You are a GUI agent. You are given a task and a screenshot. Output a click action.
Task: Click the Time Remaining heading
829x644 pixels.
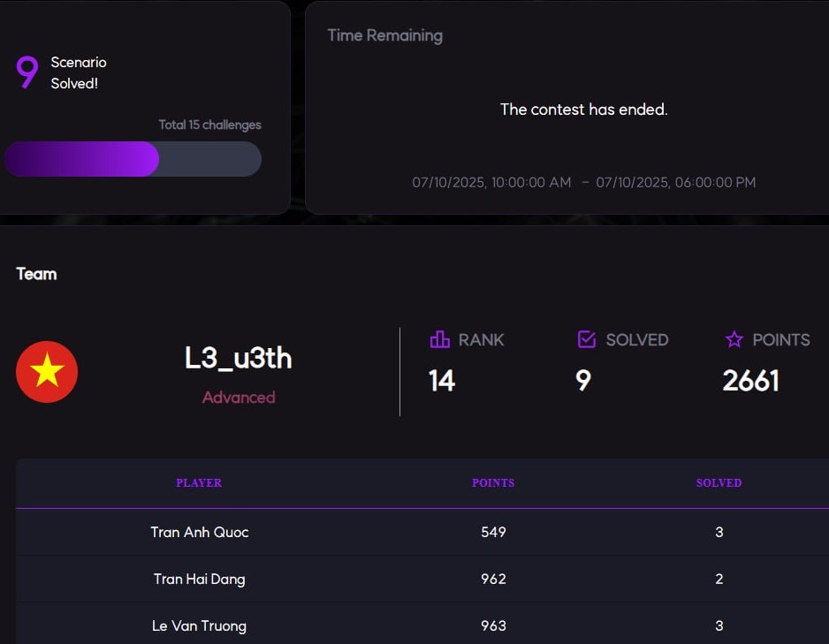384,35
